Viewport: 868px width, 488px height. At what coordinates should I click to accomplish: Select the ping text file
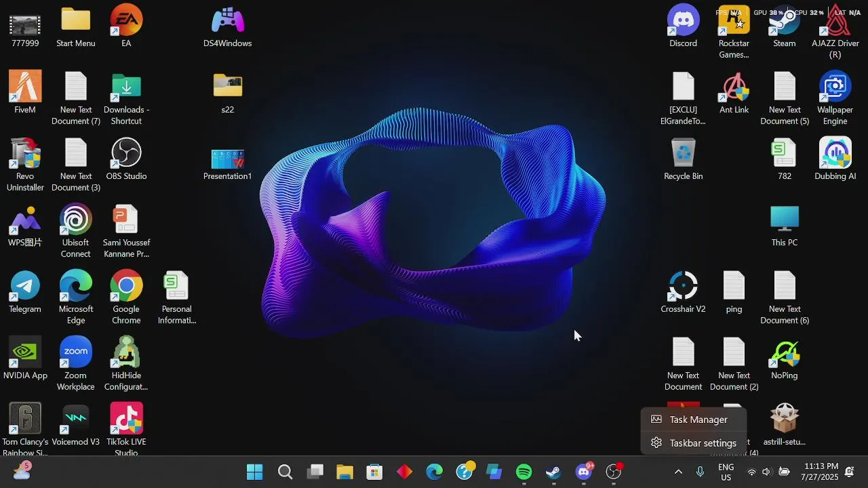734,292
